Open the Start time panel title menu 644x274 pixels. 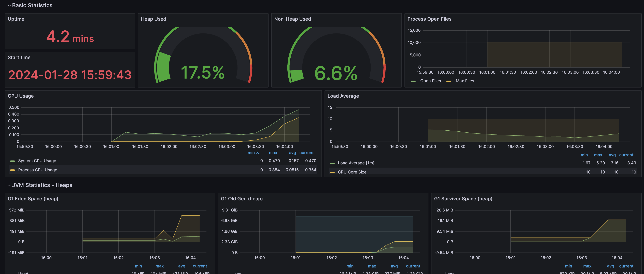[19, 58]
